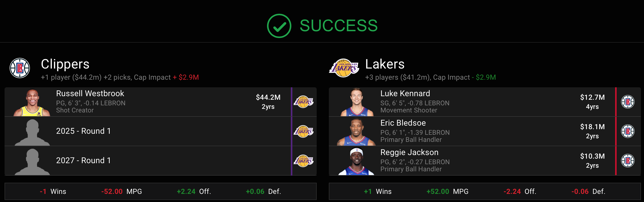The width and height of the screenshot is (644, 202).
Task: Click the Lakers team logo in header
Action: click(x=344, y=68)
